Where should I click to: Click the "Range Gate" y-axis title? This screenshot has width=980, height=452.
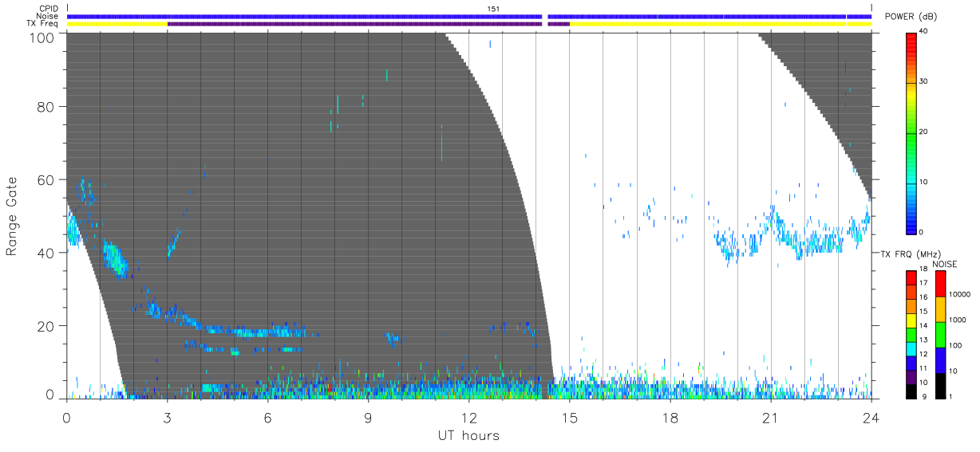pos(12,215)
